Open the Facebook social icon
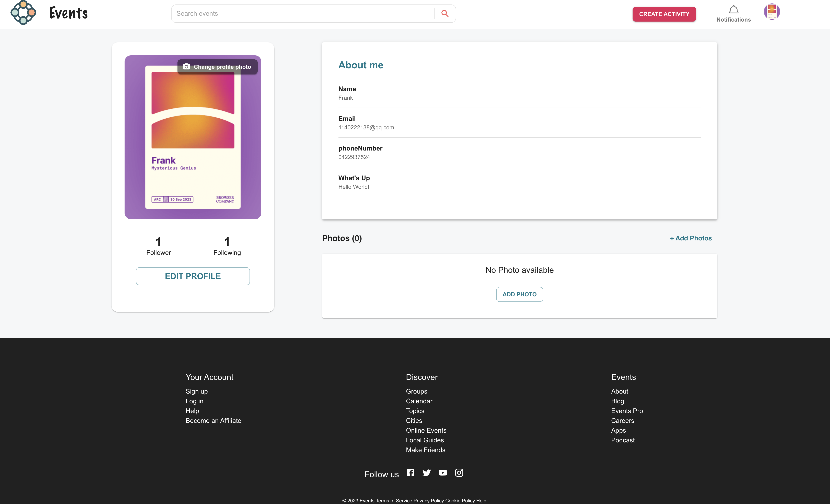Image resolution: width=830 pixels, height=504 pixels. 410,472
